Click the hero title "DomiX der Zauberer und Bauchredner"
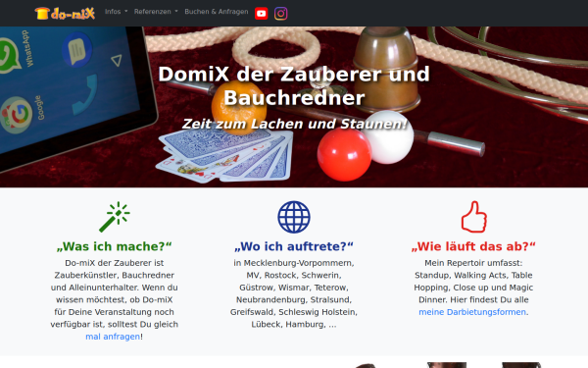Screen dimensions: 588x368 tap(294, 85)
